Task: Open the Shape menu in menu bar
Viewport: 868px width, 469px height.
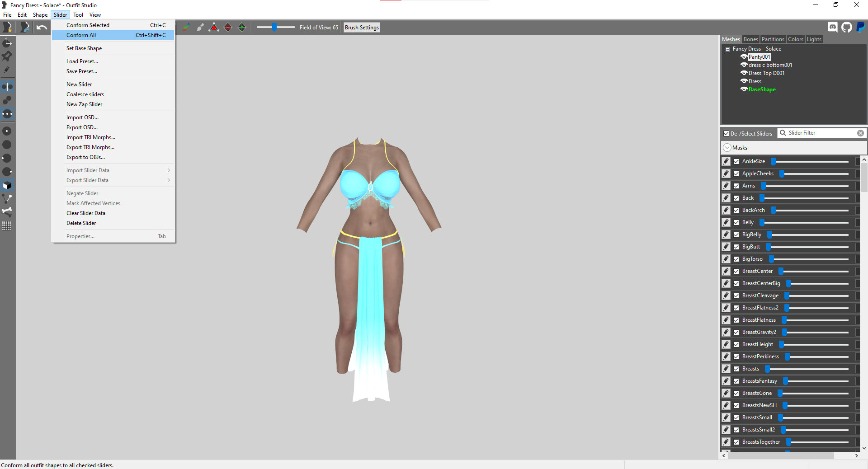Action: point(40,15)
